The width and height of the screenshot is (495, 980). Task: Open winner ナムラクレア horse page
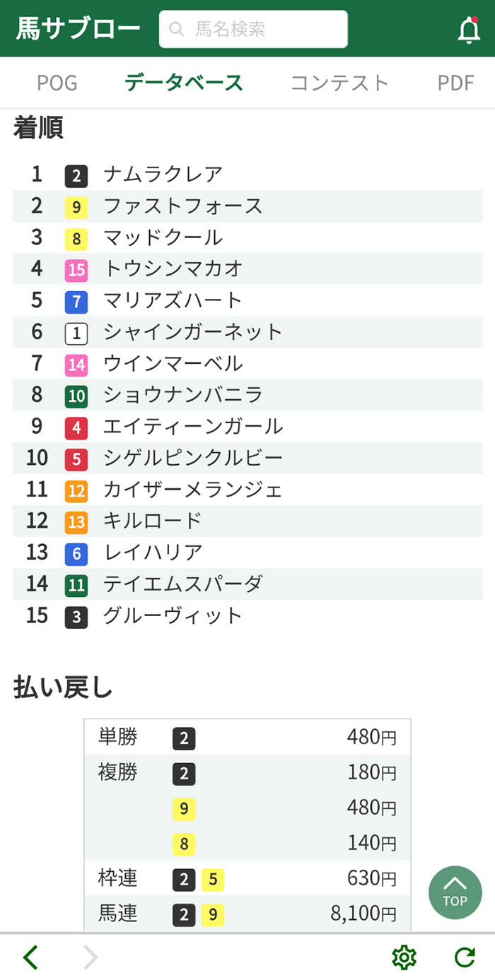(163, 174)
